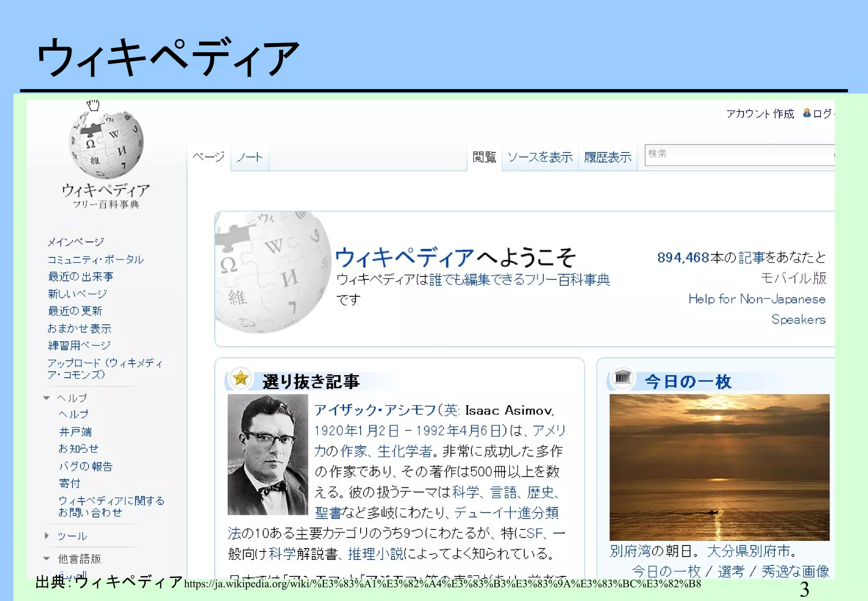The image size is (868, 601).
Task: Open the 推理小説 link
Action: (x=376, y=554)
